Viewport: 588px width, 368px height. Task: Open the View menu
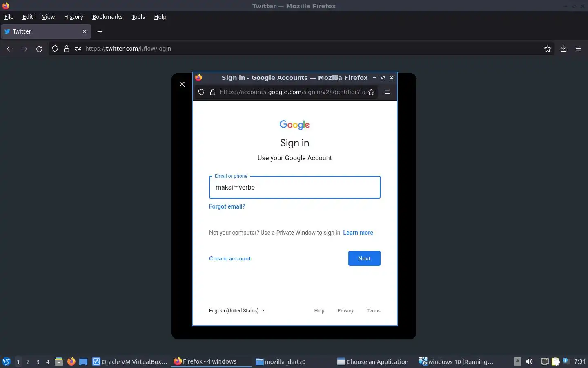pos(48,17)
